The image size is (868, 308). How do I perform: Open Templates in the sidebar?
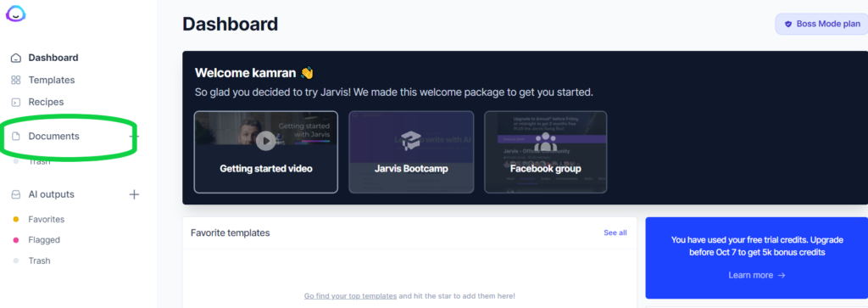pyautogui.click(x=52, y=80)
